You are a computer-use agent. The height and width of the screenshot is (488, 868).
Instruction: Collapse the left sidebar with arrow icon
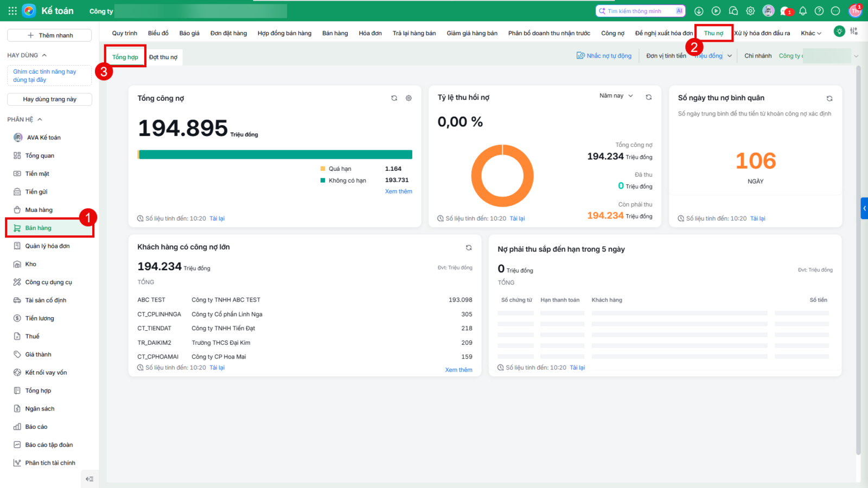(90, 479)
